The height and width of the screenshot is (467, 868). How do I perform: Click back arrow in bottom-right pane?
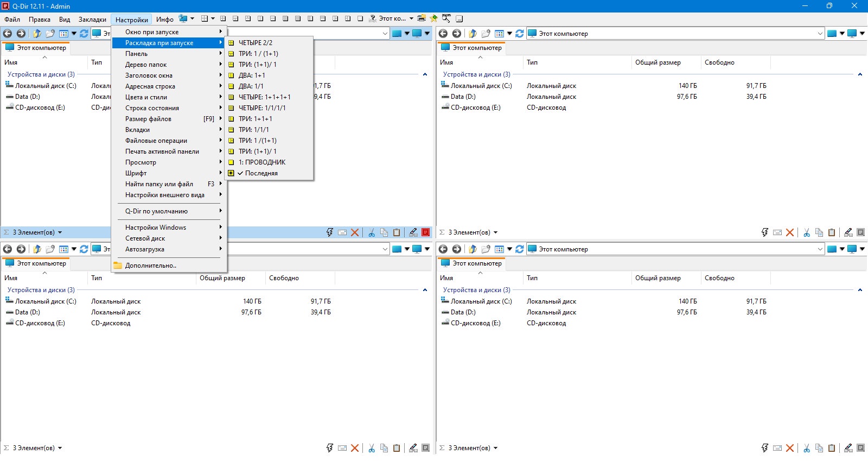[x=443, y=249]
